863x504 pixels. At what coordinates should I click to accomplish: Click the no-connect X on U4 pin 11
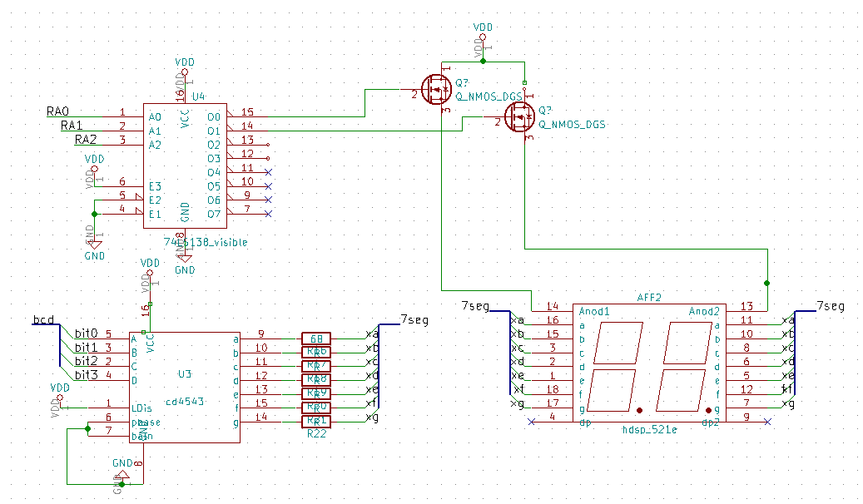268,172
